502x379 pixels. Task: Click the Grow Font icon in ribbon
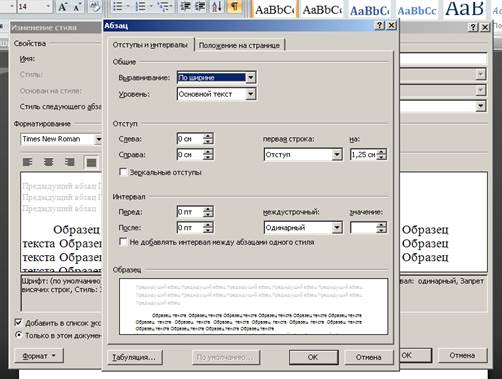coord(62,7)
